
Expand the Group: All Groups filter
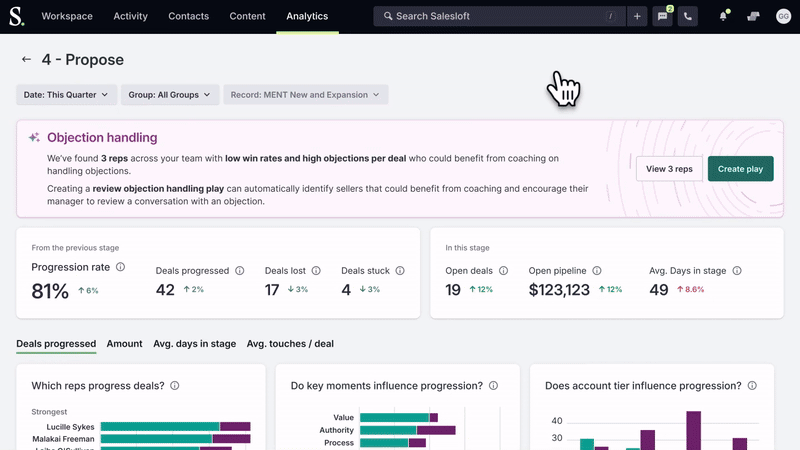click(x=169, y=95)
